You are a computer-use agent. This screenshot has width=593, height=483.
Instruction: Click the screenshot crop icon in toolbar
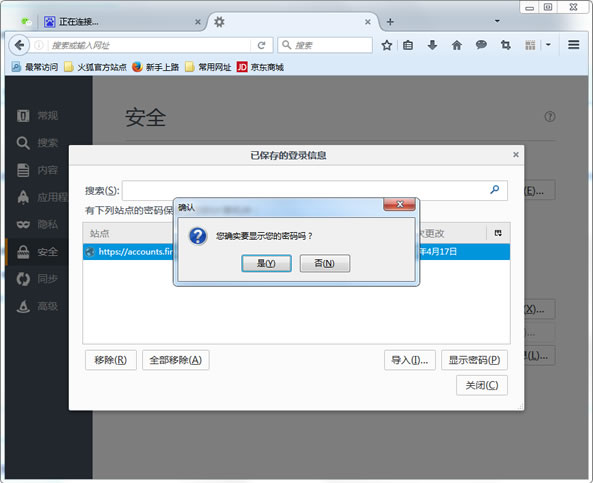[506, 45]
